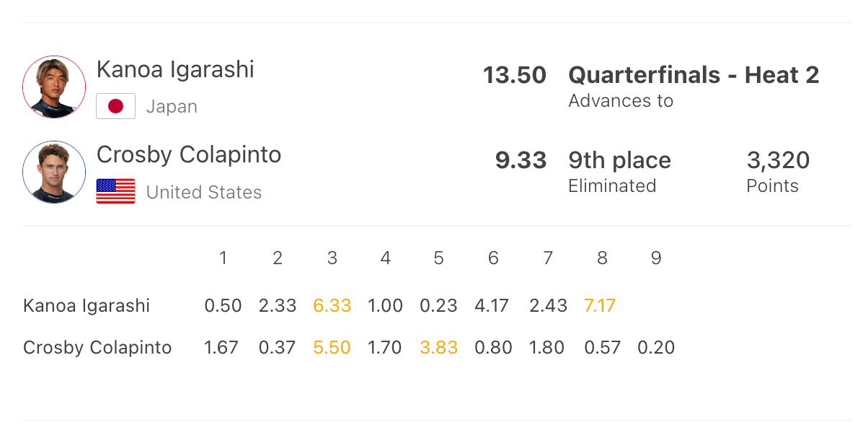Select Igarashi's highlighted 7.17 wave score

coord(600,305)
